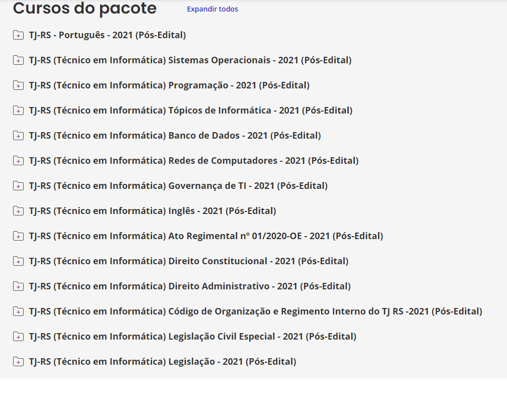Click folder plus icon for Tópicos de Informática
This screenshot has height=420, width=507.
pyautogui.click(x=18, y=111)
